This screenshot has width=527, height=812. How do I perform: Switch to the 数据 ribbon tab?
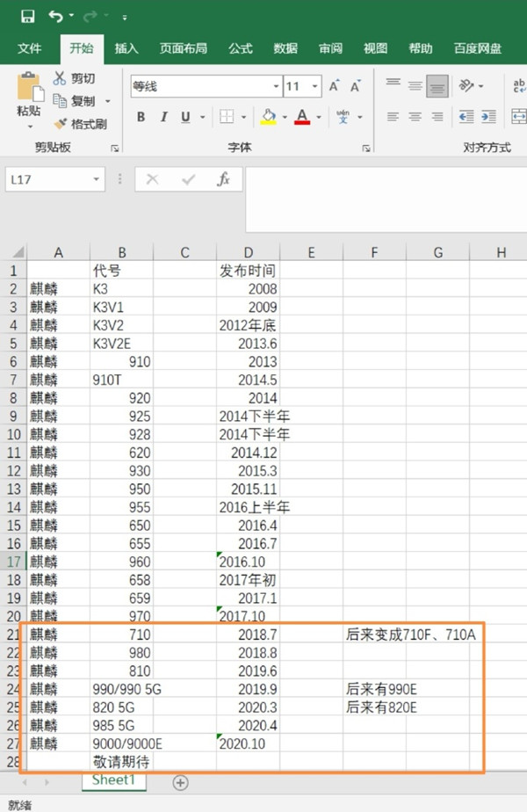click(x=285, y=48)
